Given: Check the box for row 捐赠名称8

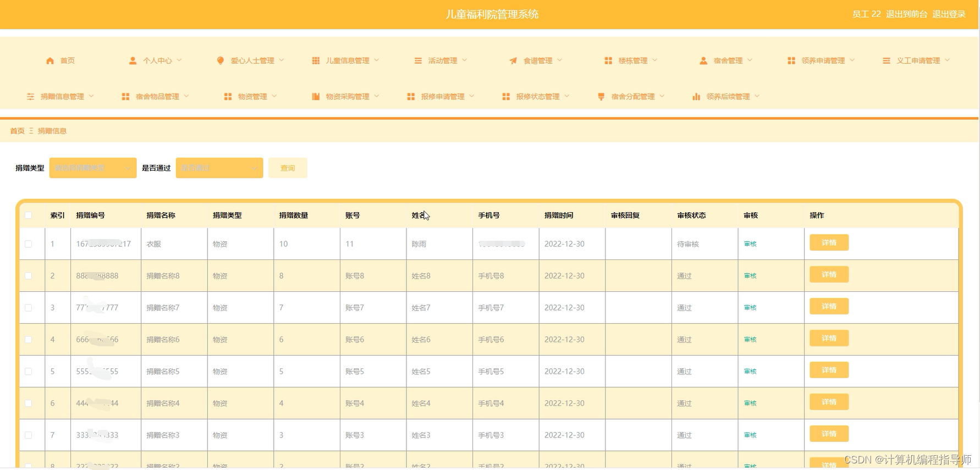Looking at the screenshot, I should coord(29,276).
